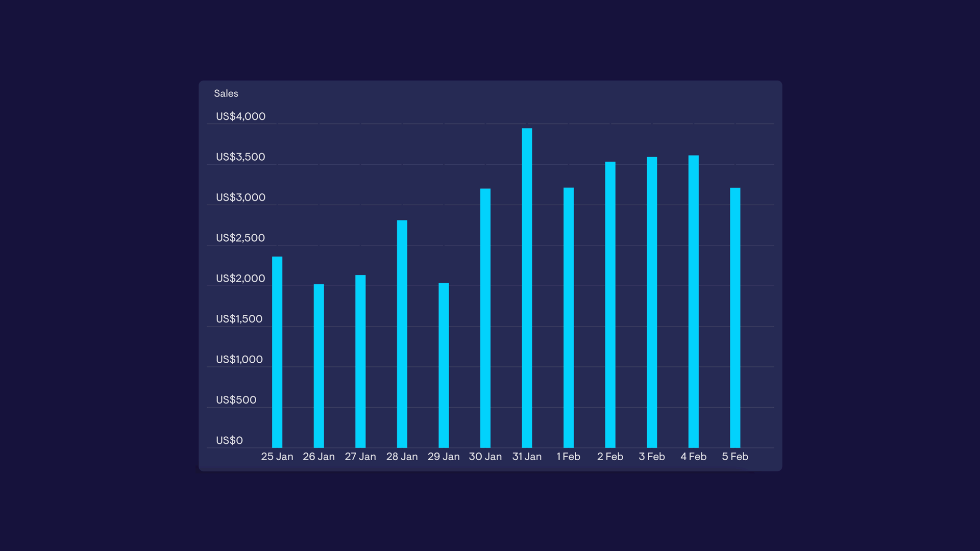The width and height of the screenshot is (980, 551).
Task: Click the 26 Jan date label
Action: 318,457
